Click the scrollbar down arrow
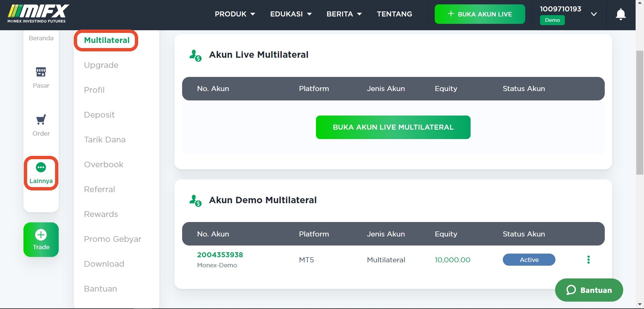The height and width of the screenshot is (309, 644). point(640,304)
